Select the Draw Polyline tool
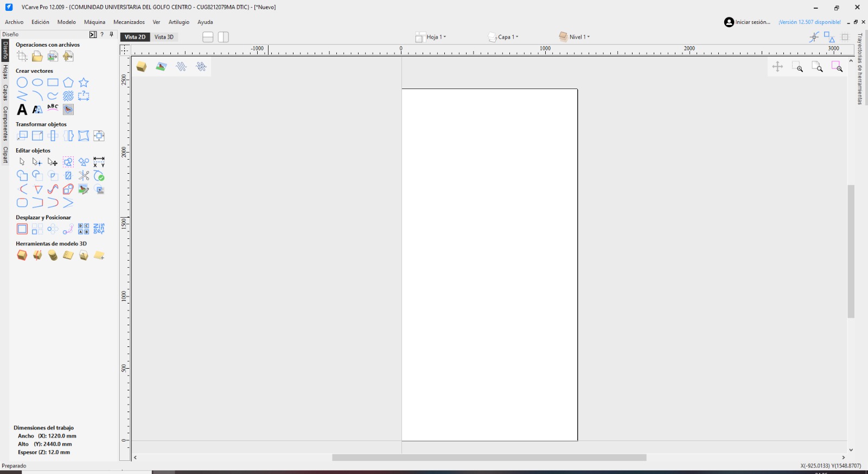Viewport: 868px width, 474px height. click(22, 96)
